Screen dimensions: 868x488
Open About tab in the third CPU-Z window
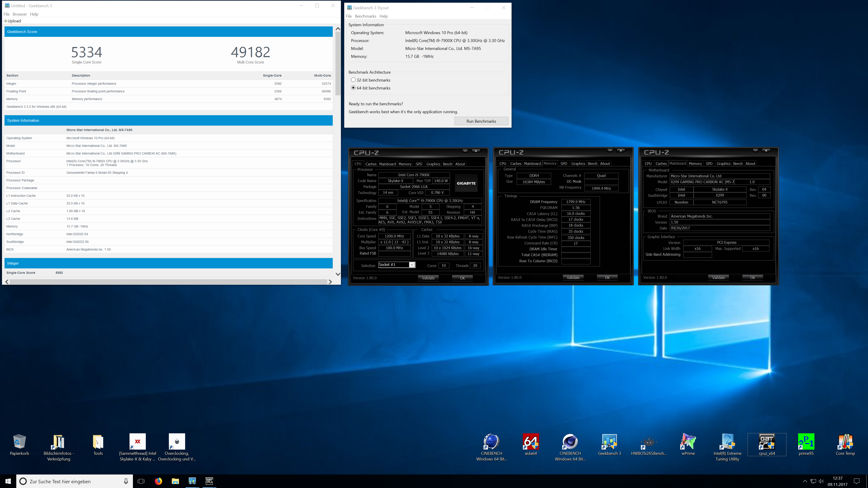click(750, 164)
